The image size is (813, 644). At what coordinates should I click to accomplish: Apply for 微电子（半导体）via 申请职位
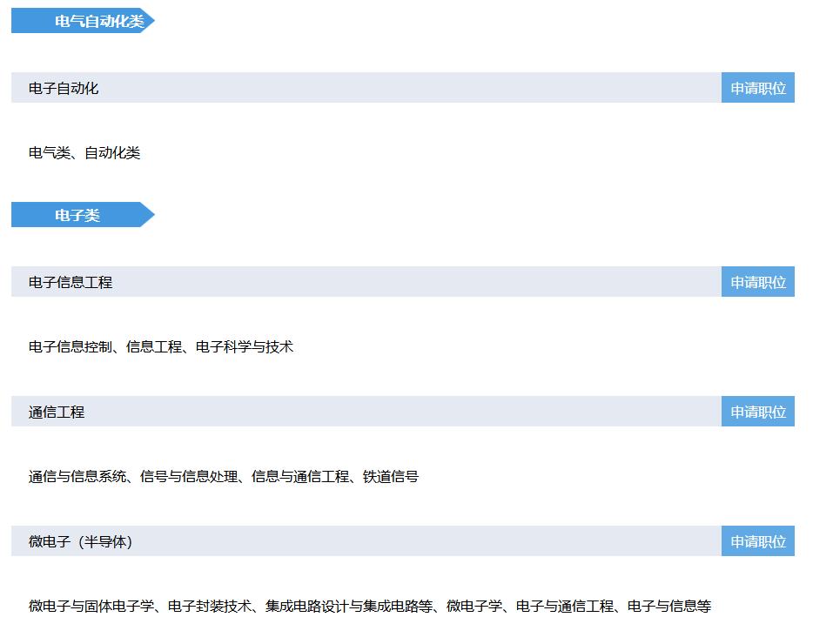757,540
